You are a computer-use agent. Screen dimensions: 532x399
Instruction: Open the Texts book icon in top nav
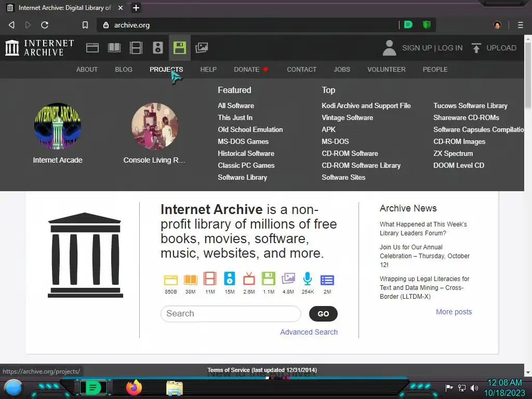pyautogui.click(x=114, y=48)
